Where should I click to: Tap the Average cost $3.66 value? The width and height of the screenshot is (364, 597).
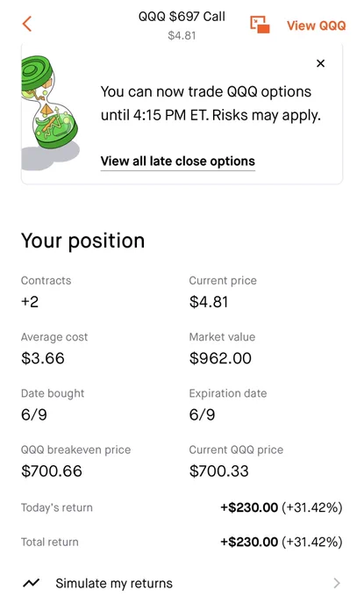click(43, 358)
